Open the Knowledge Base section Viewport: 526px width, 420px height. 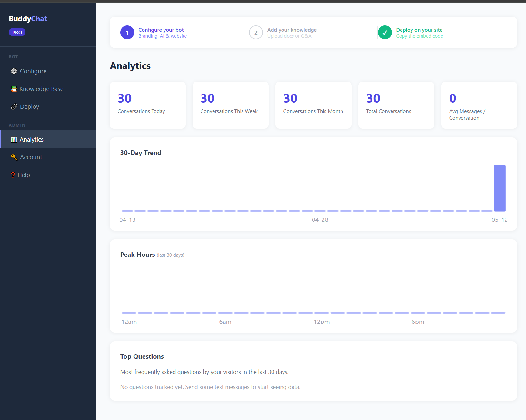(48, 89)
